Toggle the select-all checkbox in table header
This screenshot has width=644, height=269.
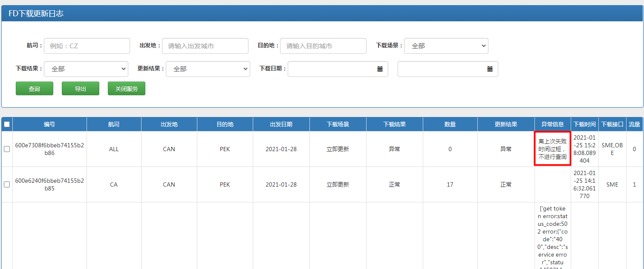click(7, 124)
